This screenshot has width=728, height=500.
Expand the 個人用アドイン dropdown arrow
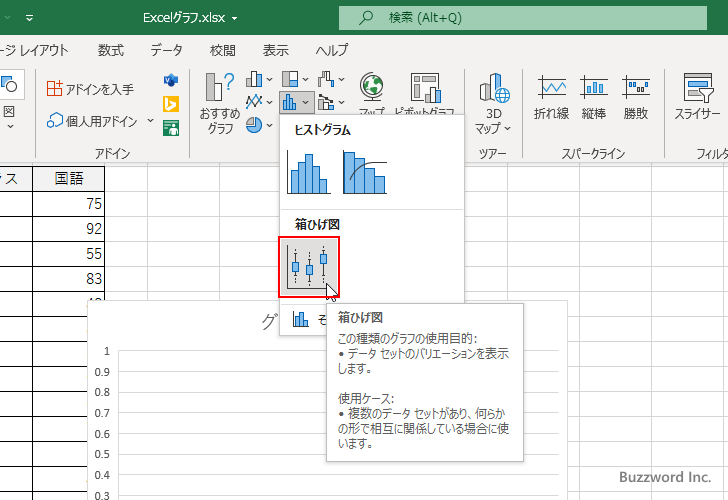click(151, 121)
